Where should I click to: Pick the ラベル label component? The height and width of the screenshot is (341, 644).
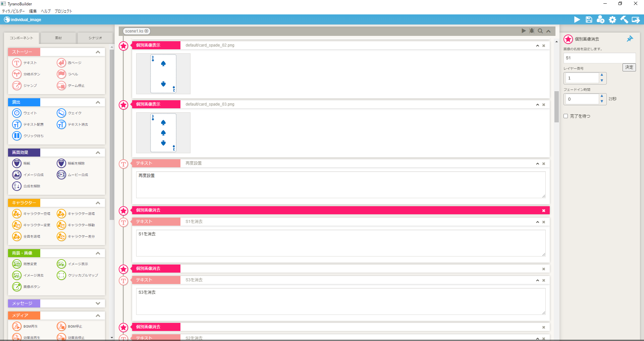coord(67,74)
